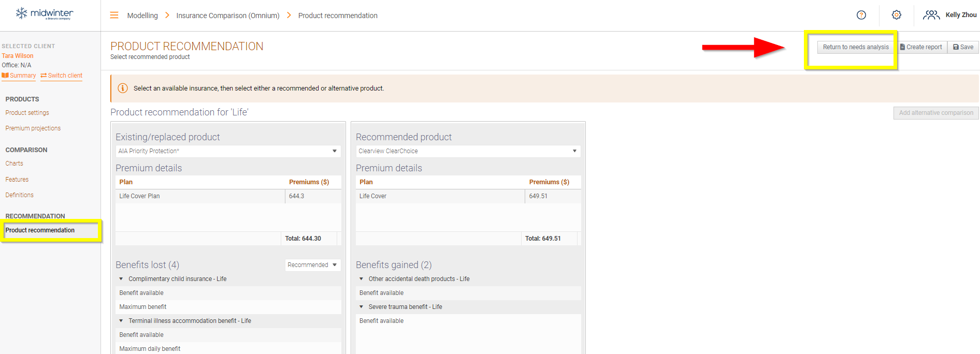Open the settings gear icon

pos(897,15)
